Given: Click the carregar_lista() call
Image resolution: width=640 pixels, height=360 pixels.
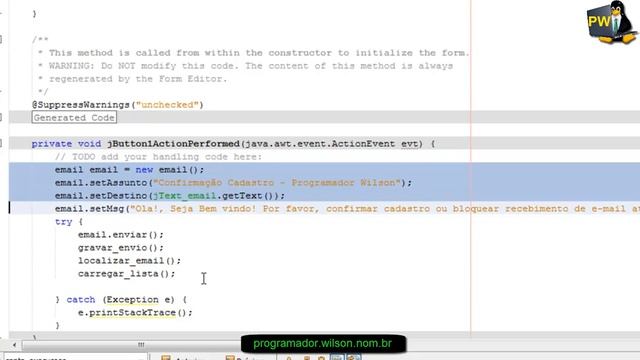Looking at the screenshot, I should coord(127,274).
